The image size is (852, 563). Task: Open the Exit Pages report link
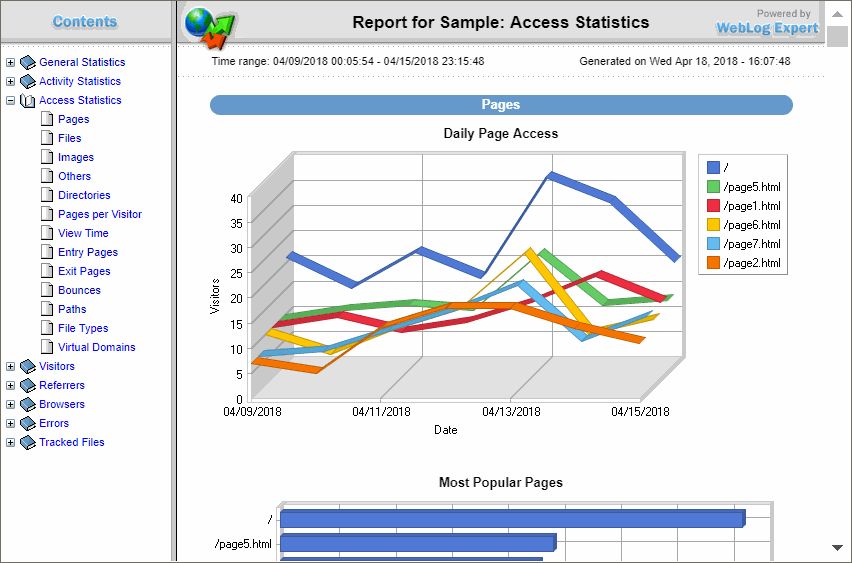coord(84,272)
